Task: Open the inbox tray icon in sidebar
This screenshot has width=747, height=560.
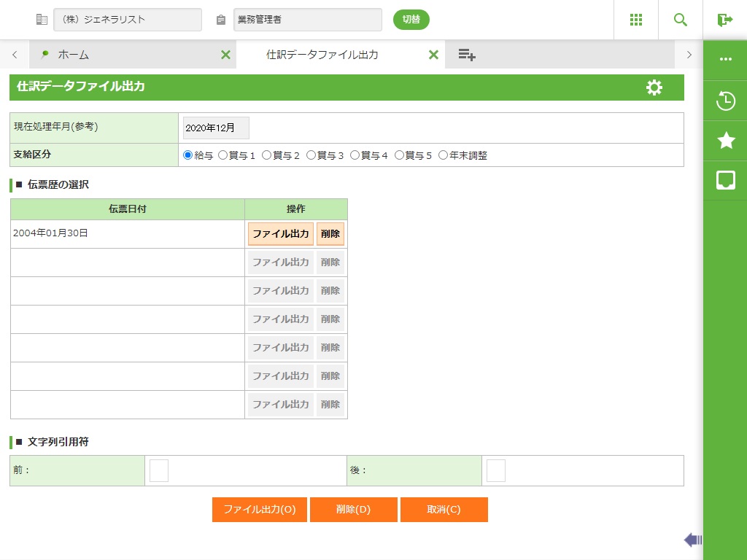Action: [725, 180]
